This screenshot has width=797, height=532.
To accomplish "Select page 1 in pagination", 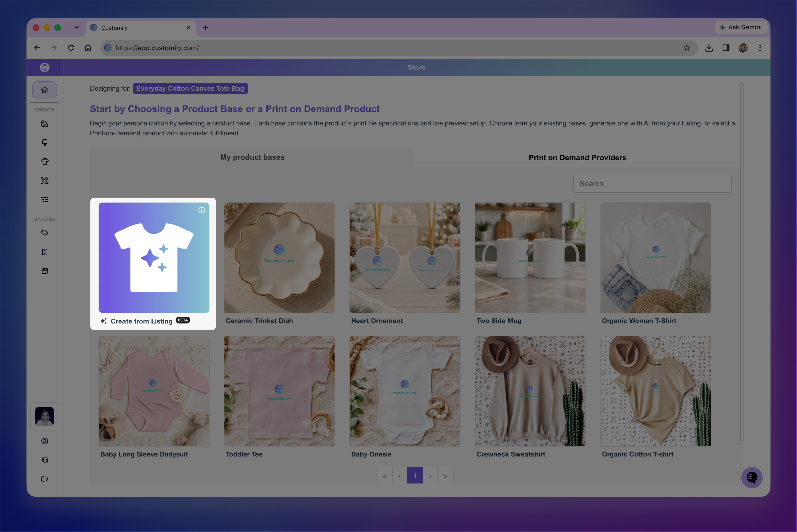I will (415, 476).
